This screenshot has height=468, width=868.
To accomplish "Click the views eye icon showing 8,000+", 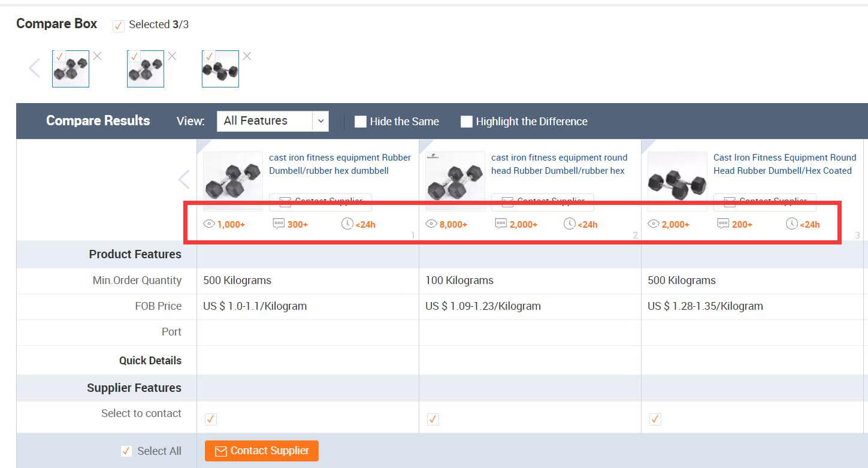I will click(431, 224).
